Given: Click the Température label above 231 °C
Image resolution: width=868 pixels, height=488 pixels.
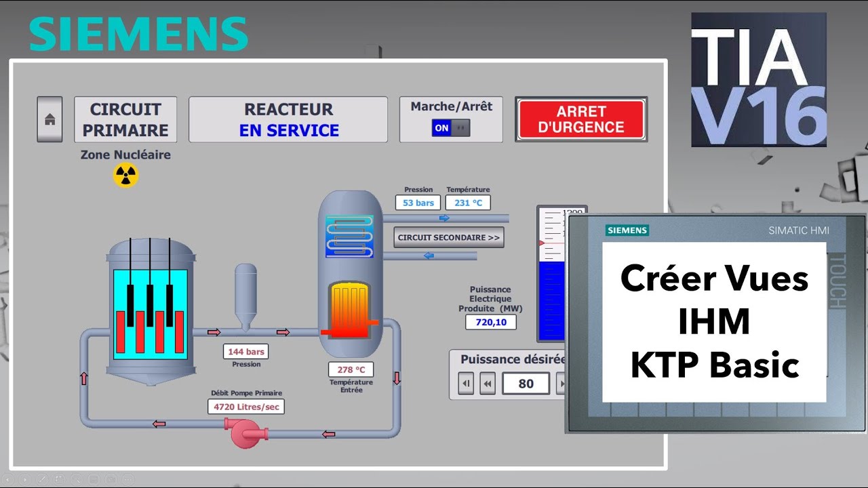Looking at the screenshot, I should click(468, 190).
